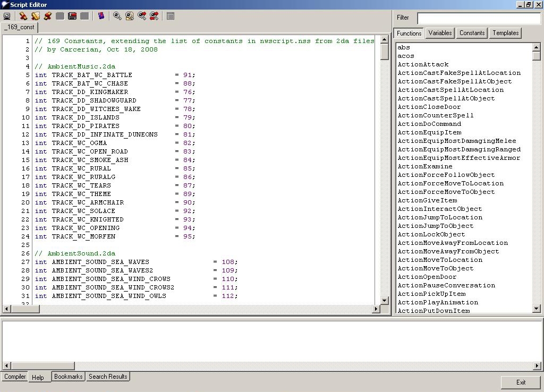Click the magnifier-over-document search icon
The width and height of the screenshot is (544, 392).
[129, 16]
